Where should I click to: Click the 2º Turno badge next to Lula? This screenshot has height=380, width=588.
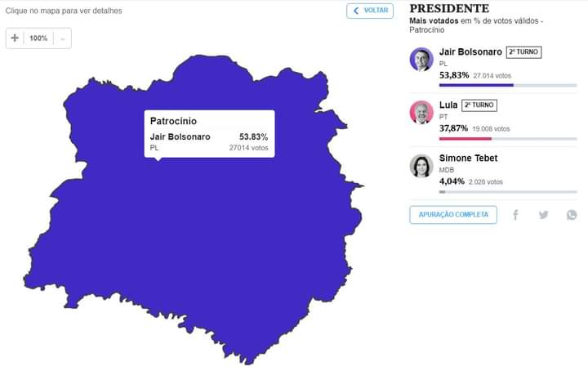tap(479, 105)
